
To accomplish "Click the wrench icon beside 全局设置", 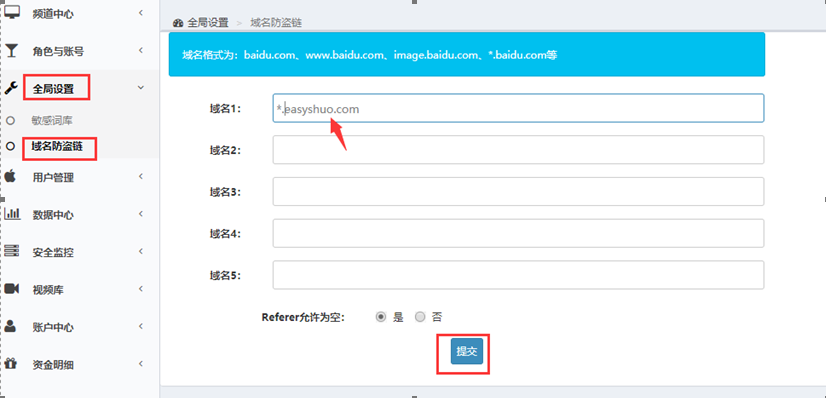I will pos(11,88).
